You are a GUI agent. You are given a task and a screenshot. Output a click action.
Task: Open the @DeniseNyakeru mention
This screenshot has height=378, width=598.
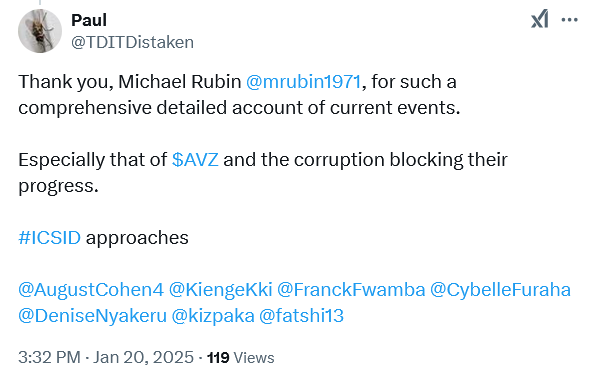tap(93, 316)
